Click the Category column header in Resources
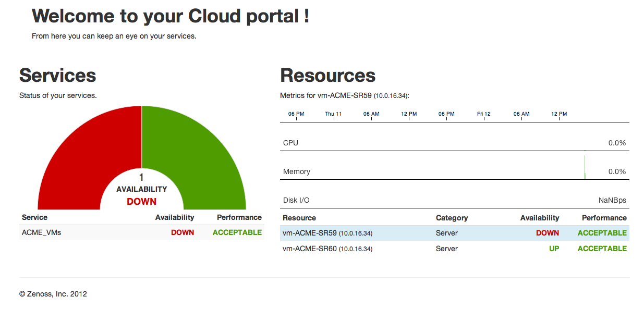Viewport: 644px width, 309px height. point(452,218)
